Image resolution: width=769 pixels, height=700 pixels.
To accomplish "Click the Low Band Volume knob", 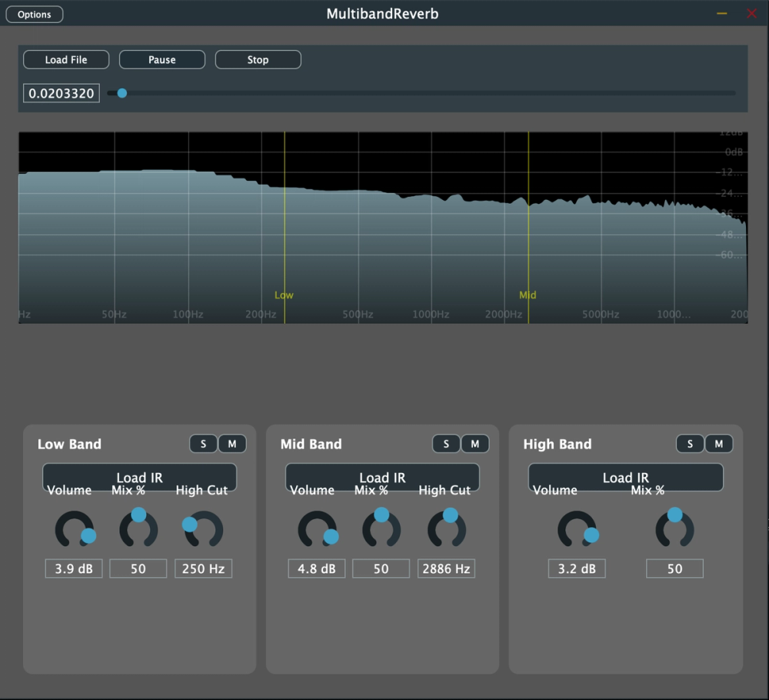I will 74,529.
